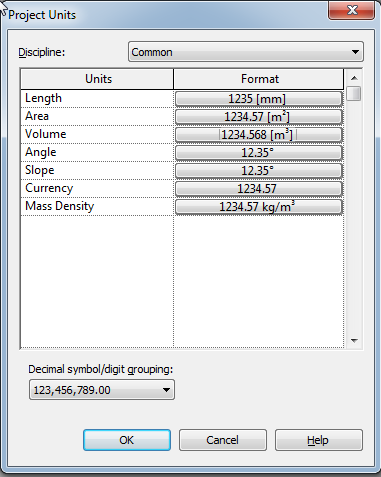Select the Area row label

point(37,116)
